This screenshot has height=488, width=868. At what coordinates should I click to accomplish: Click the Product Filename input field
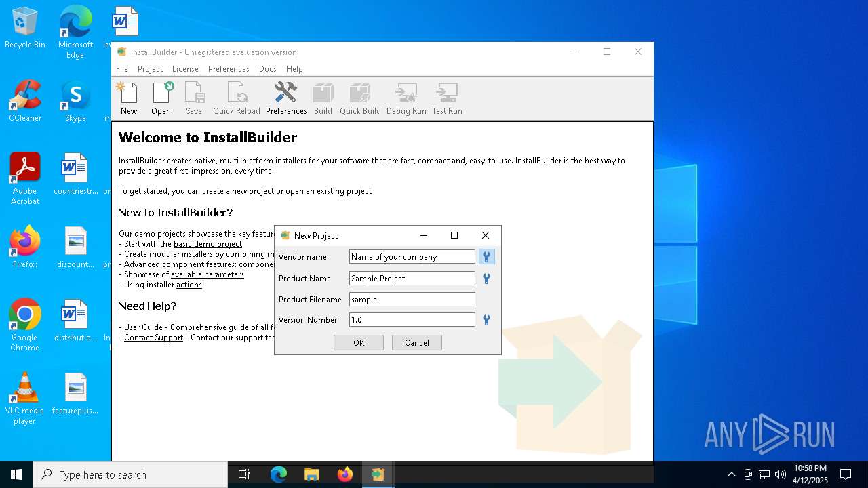[412, 300]
